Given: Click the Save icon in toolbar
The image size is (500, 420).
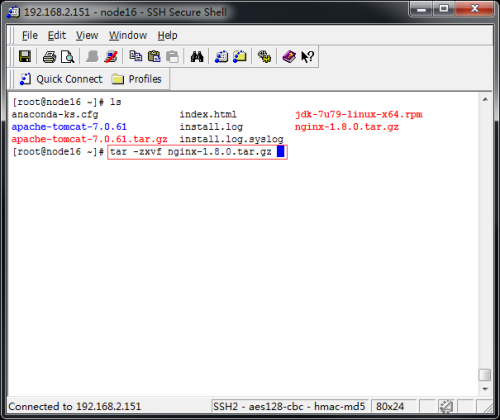Looking at the screenshot, I should [25, 56].
